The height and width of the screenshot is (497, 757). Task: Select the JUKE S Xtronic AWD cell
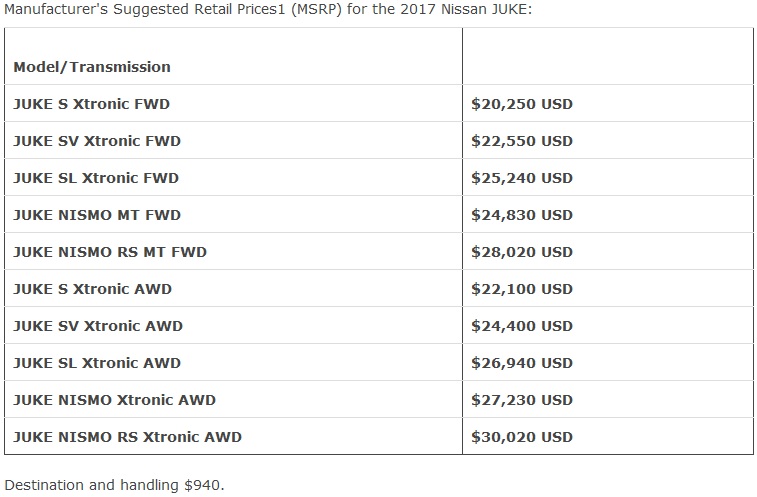coord(92,289)
